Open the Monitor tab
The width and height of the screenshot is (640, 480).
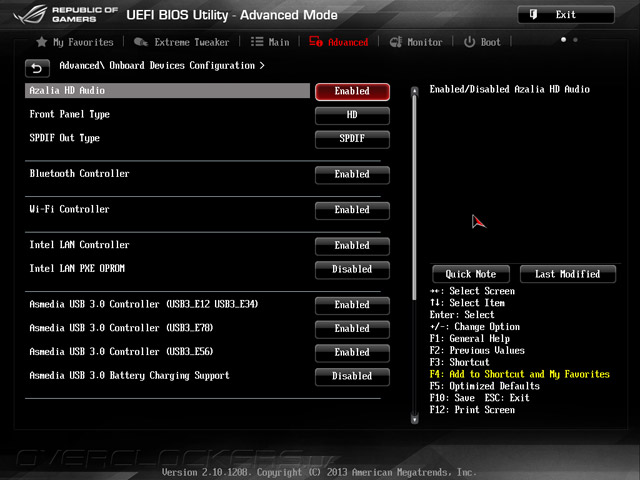tap(416, 42)
